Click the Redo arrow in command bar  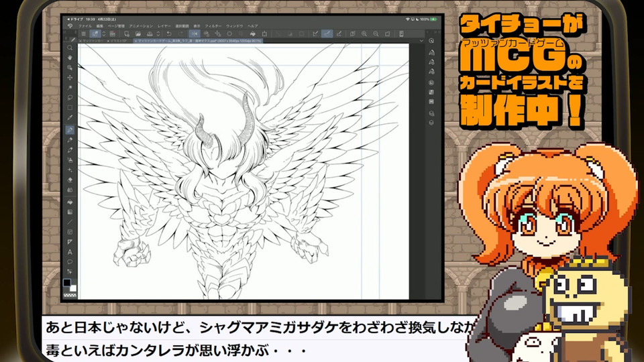click(180, 34)
